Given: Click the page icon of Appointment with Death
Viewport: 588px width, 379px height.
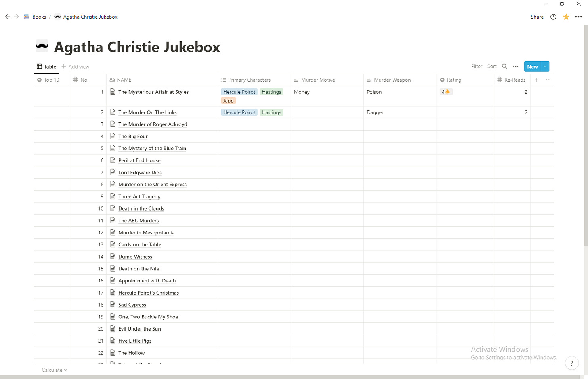Looking at the screenshot, I should point(113,280).
